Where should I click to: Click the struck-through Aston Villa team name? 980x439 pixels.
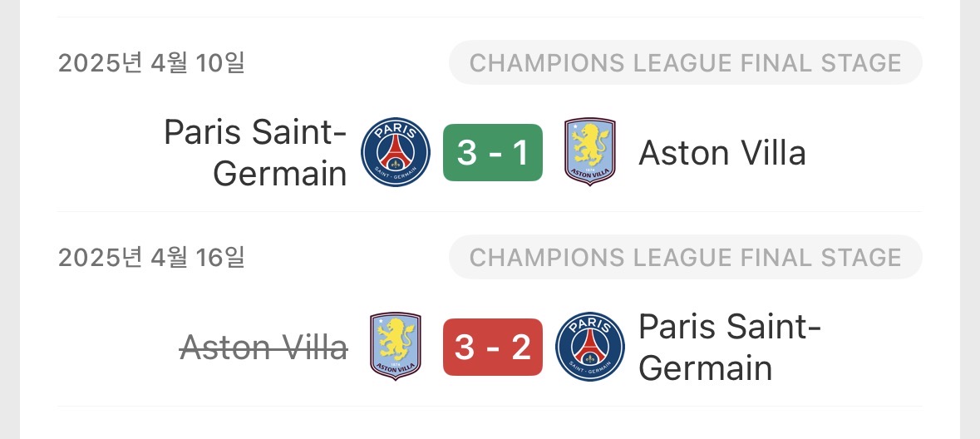pos(263,348)
